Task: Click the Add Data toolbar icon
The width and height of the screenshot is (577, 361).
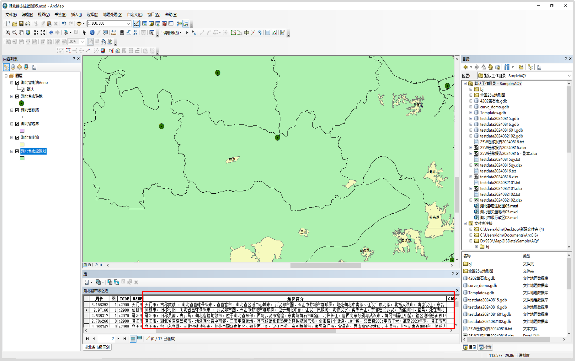Action: pos(79,24)
